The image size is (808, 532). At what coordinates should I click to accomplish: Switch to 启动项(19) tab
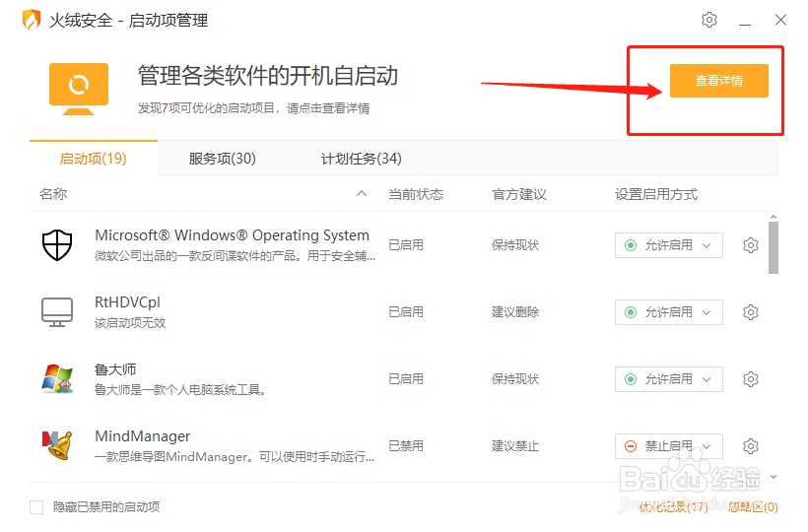(94, 158)
